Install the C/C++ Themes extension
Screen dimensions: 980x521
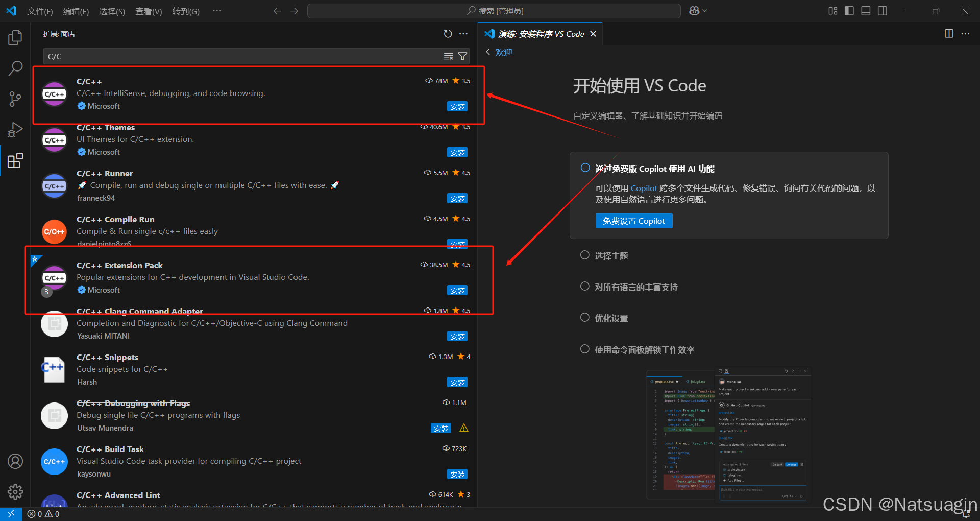click(457, 152)
